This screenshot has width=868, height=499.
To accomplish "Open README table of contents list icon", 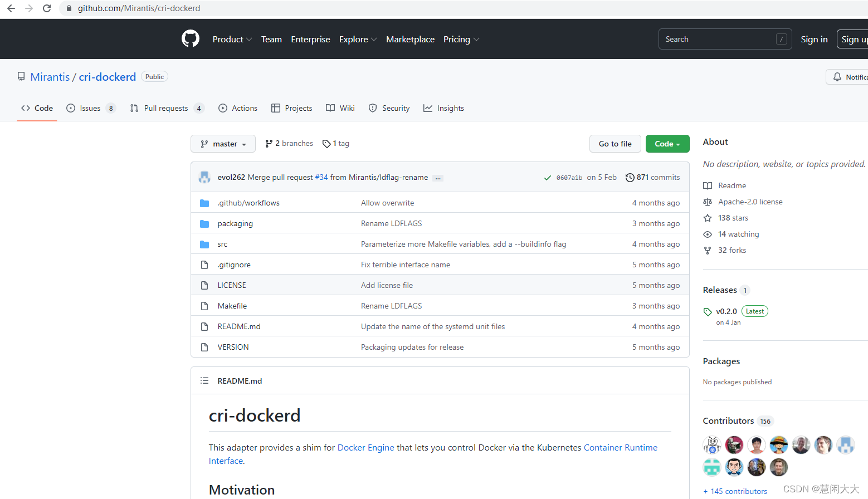I will pos(204,380).
